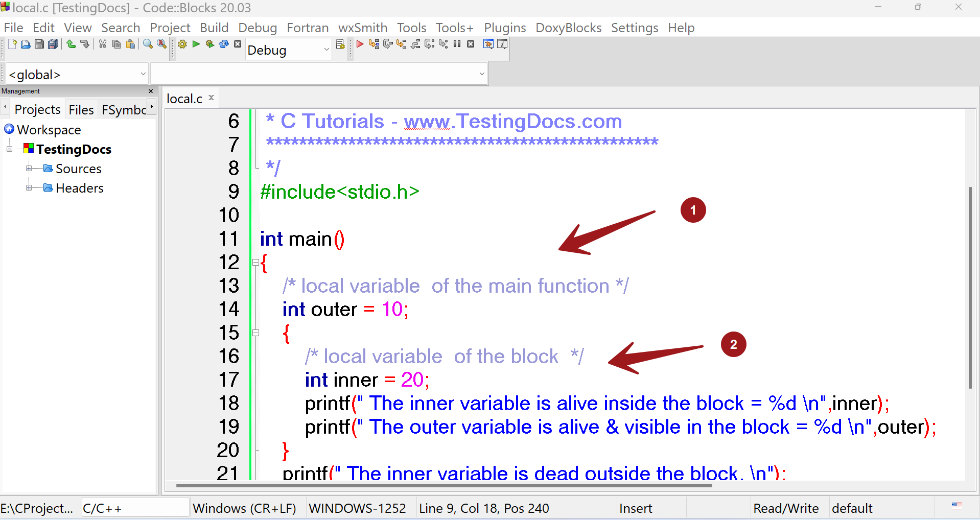Collapse code fold at line 15
The height and width of the screenshot is (520, 980).
click(255, 333)
